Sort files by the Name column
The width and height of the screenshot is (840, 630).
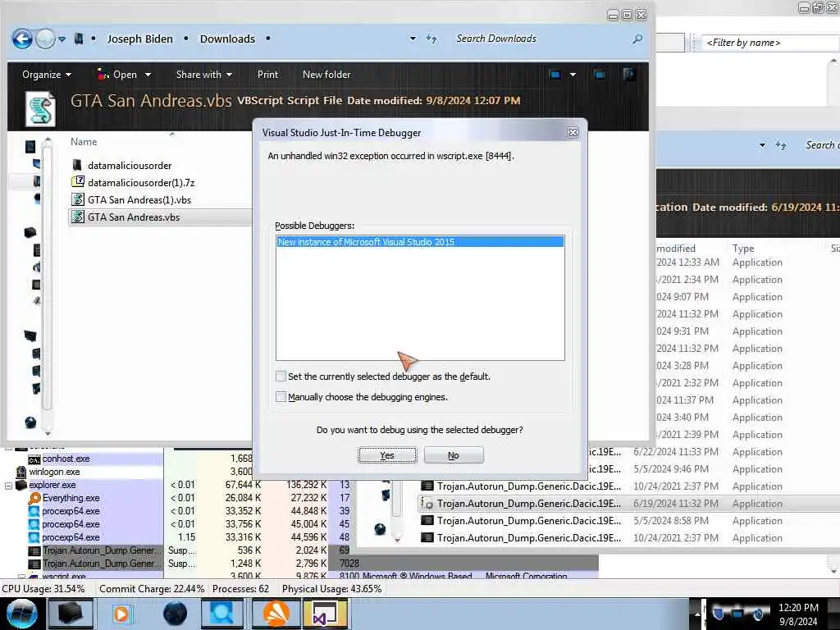coord(84,141)
